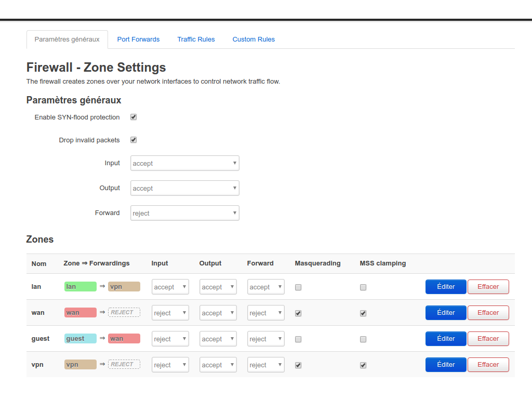Click the MSS clamping column header
Screen dimensions: 532x399
point(383,263)
